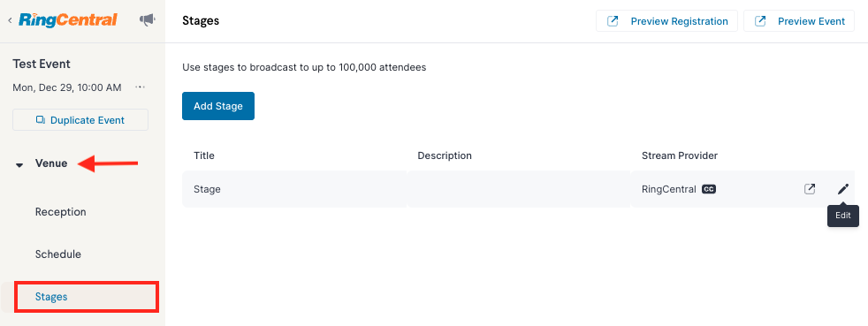Click the external-link icon in Preview Event
The height and width of the screenshot is (326, 868).
(761, 21)
